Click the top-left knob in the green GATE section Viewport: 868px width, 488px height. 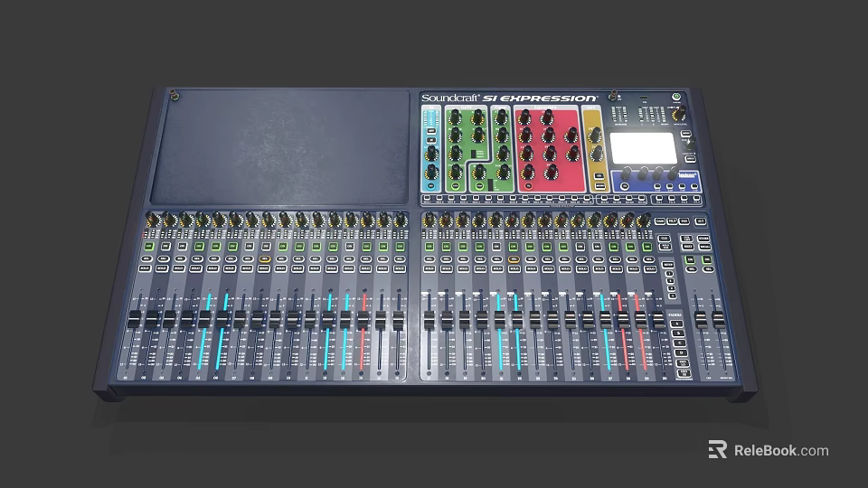pyautogui.click(x=455, y=117)
